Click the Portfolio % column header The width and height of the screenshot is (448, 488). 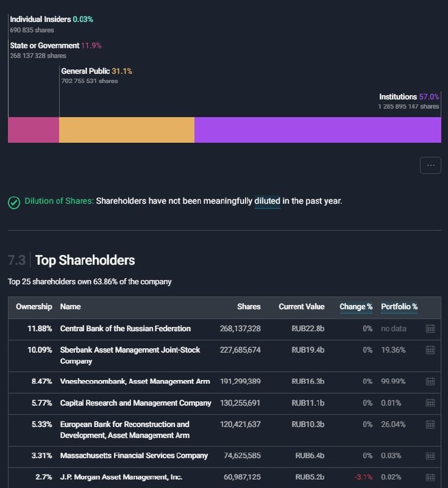[399, 307]
